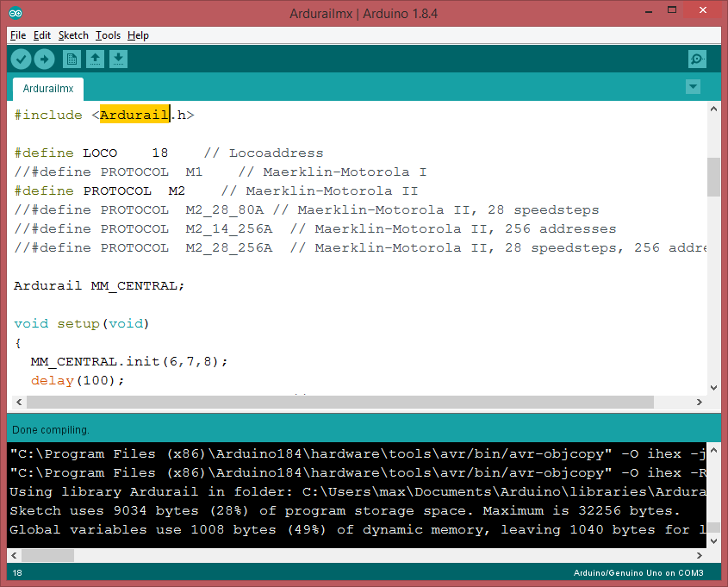Viewport: 728px width, 587px height.
Task: Click the Verify sketch checkmark icon
Action: [21, 59]
